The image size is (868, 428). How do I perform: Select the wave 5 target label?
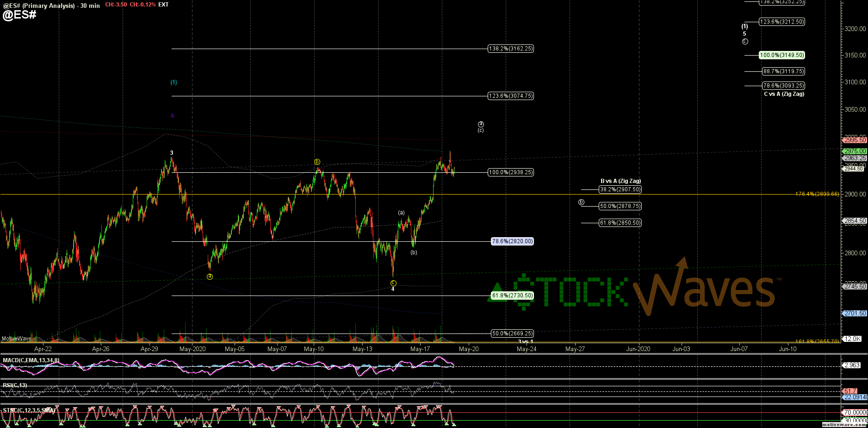[744, 34]
